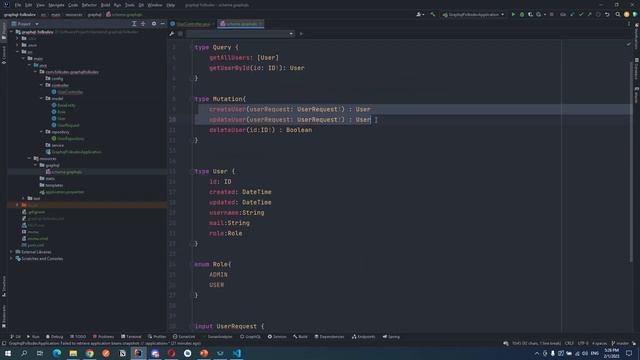Click the 'username:String' line in the editor
This screenshot has height=360, width=640.
(237, 213)
